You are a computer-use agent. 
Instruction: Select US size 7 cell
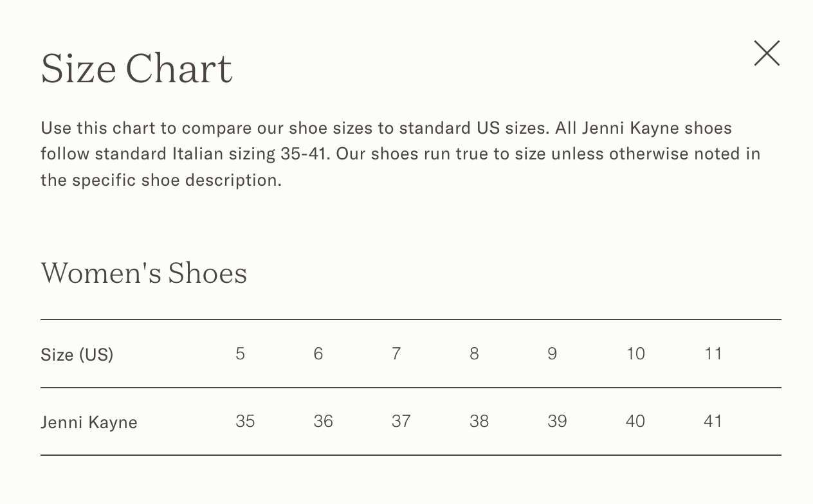[396, 354]
